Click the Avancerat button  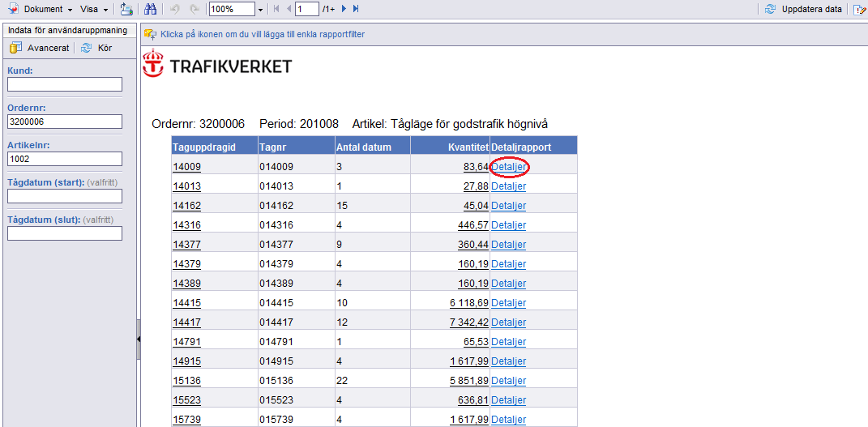(39, 48)
